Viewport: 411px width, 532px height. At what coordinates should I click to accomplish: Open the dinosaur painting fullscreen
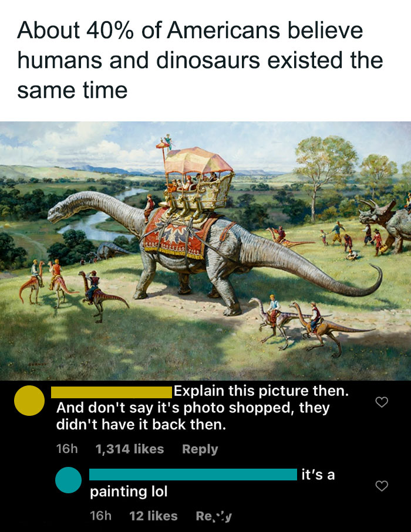206,246
